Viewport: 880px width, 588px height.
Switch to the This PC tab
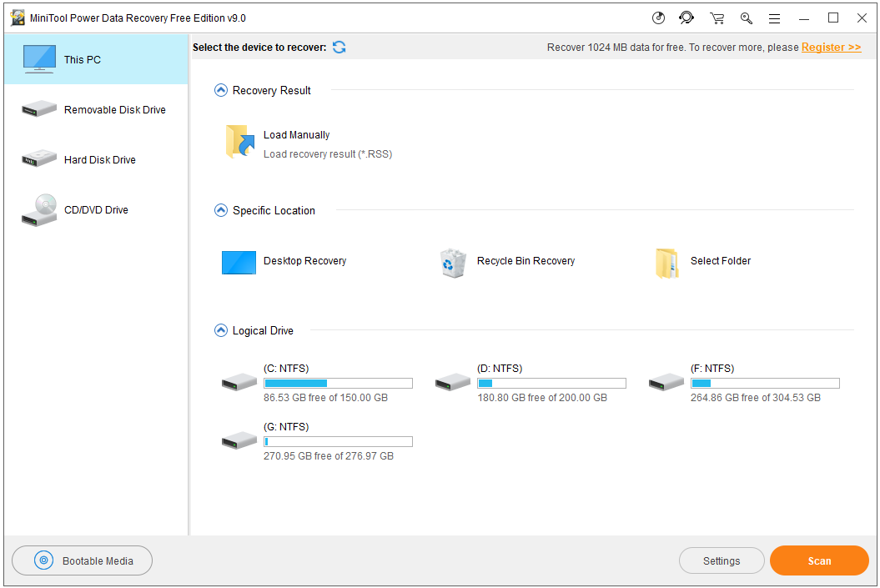click(97, 59)
